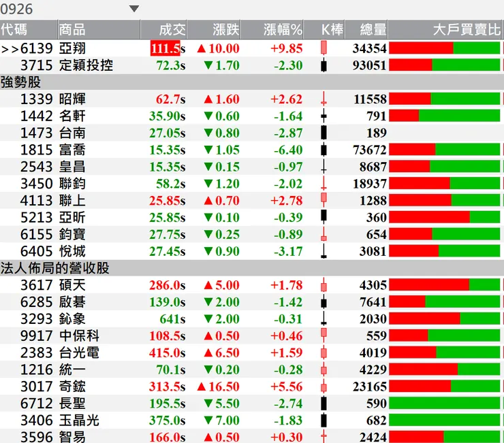Click total volume 23165
This screenshot has width=504, height=443.
click(x=370, y=387)
